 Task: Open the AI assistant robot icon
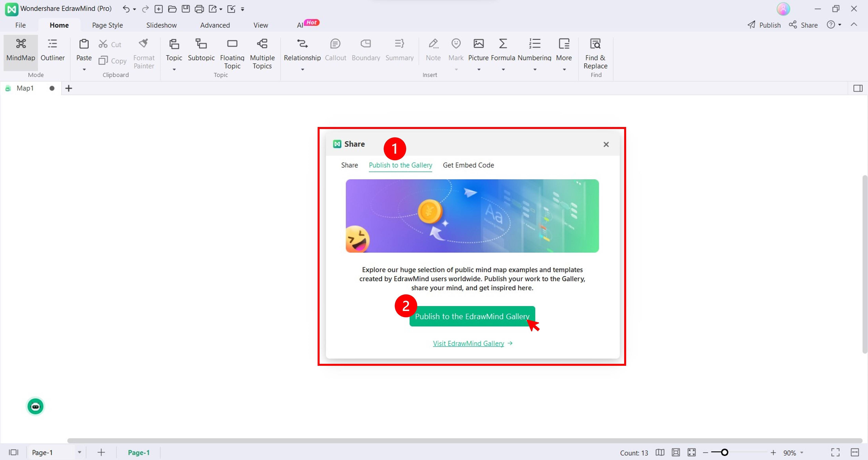point(35,406)
